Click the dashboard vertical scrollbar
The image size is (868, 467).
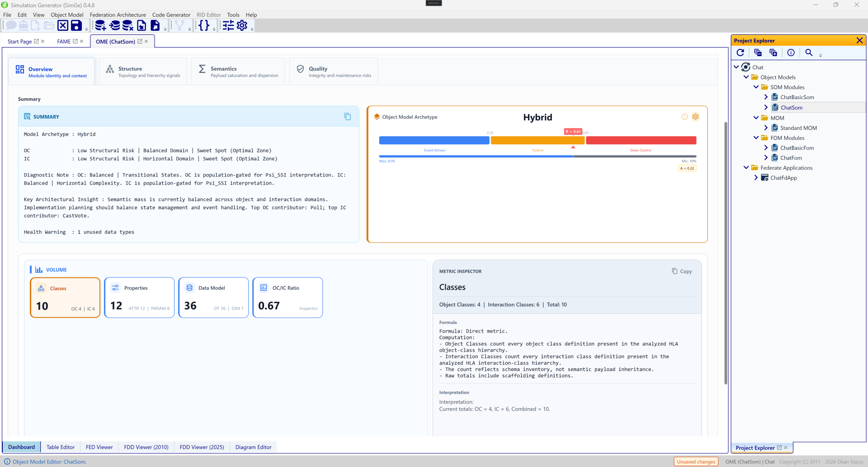pyautogui.click(x=726, y=253)
